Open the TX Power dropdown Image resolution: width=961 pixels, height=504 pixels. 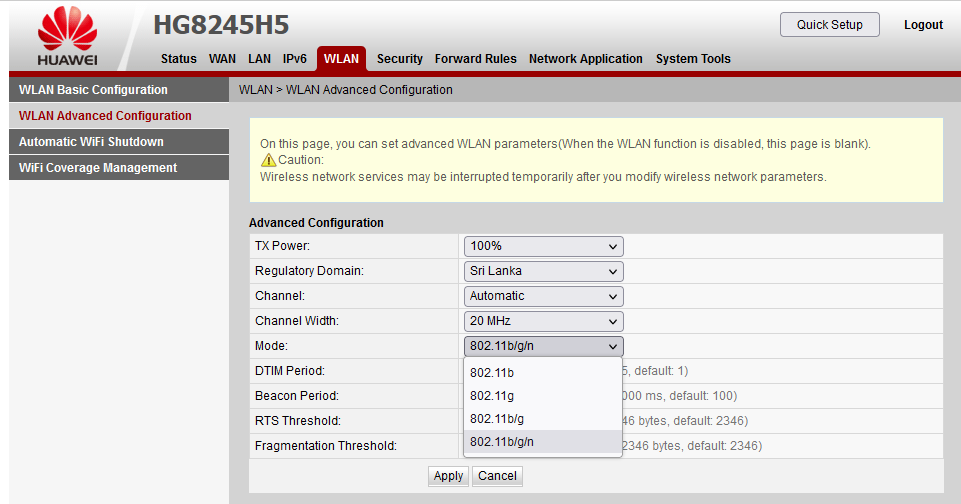point(544,246)
